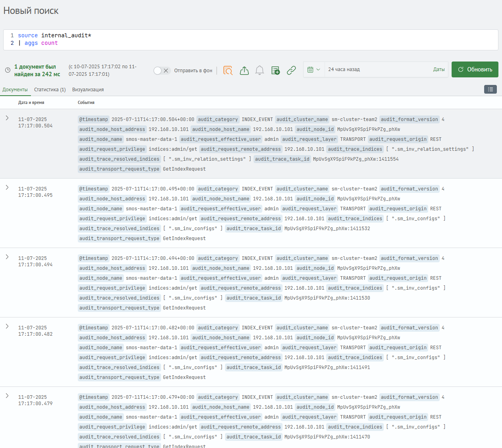Copy search link via chain icon
The image size is (502, 448).
pyautogui.click(x=291, y=71)
